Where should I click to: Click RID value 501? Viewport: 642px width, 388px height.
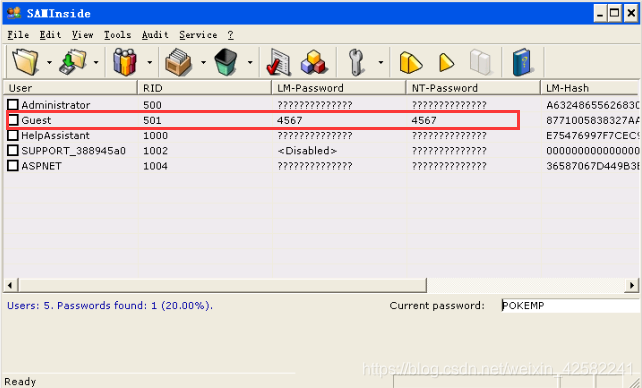(x=152, y=120)
